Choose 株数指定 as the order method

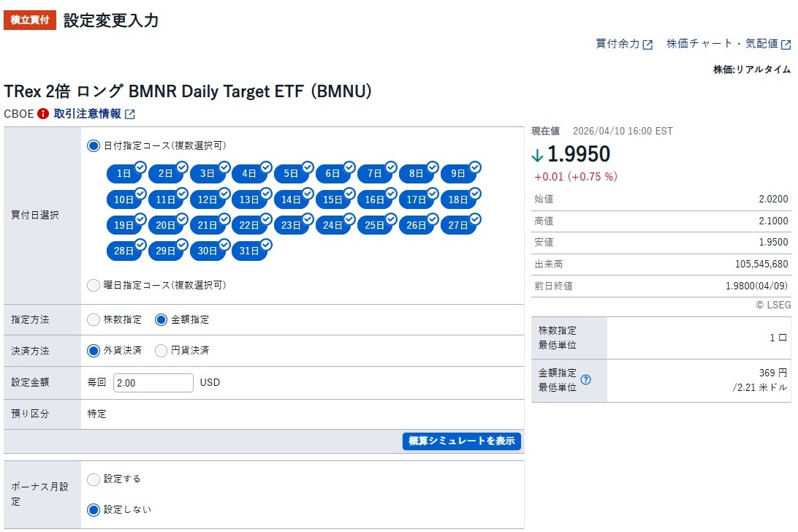tap(94, 319)
